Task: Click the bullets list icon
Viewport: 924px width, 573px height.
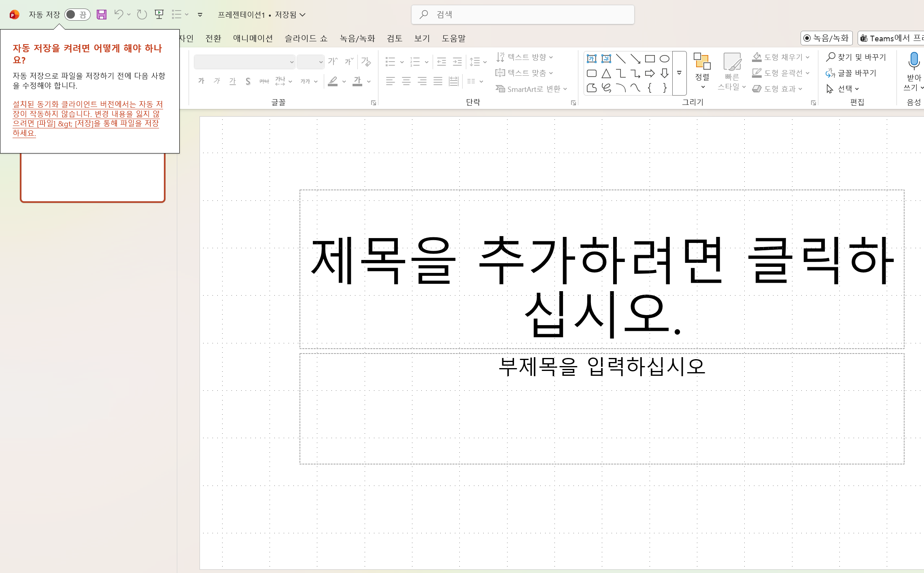Action: pyautogui.click(x=390, y=62)
